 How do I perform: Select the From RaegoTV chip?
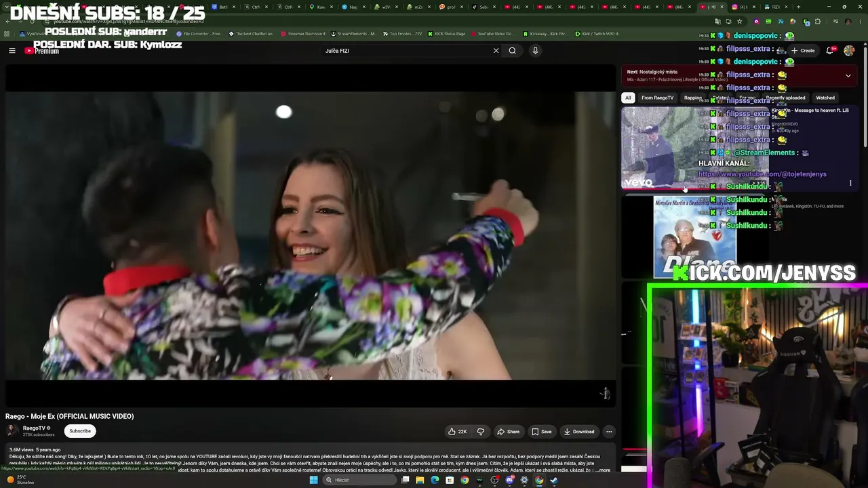(x=657, y=98)
